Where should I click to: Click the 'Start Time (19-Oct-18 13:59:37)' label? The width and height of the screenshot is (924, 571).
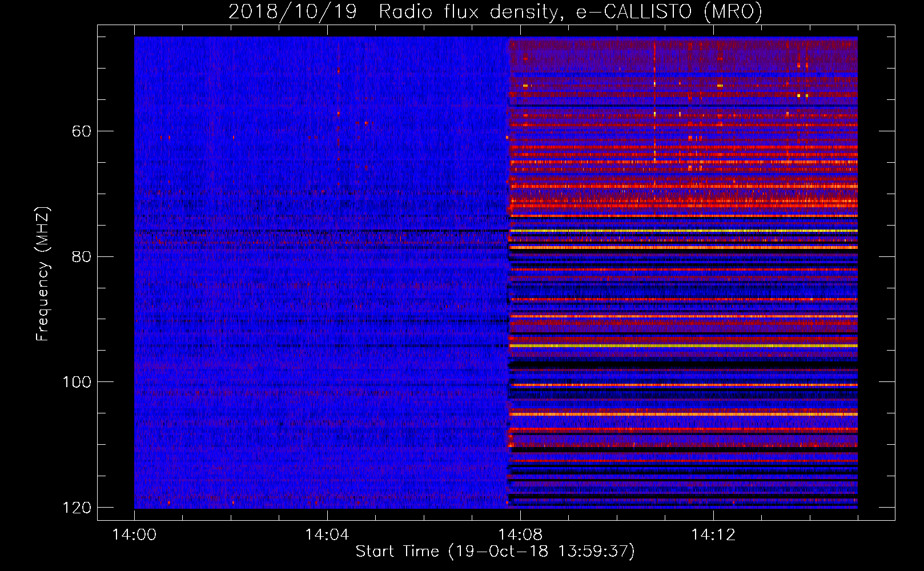coord(495,551)
